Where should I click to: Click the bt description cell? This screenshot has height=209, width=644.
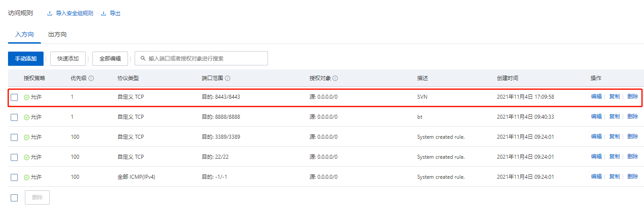[420, 117]
